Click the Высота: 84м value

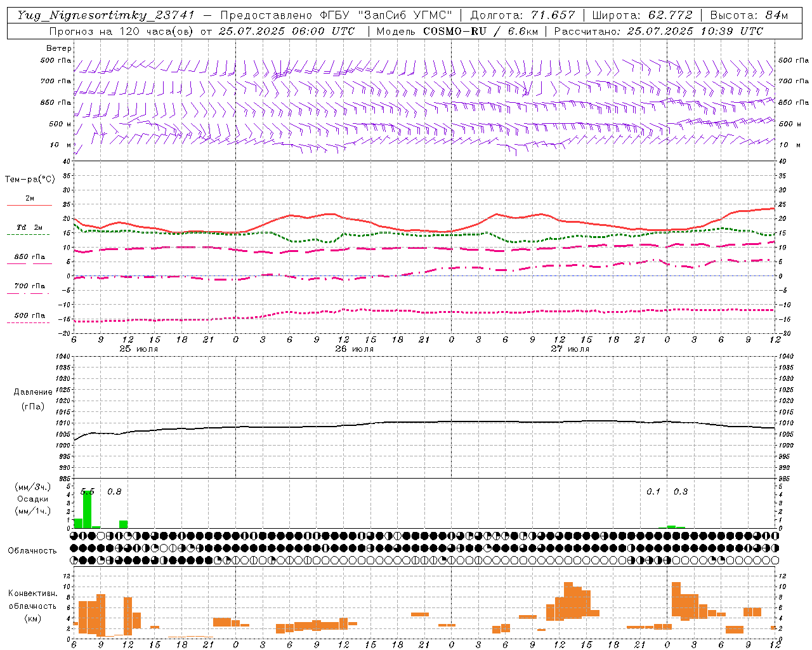749,15
